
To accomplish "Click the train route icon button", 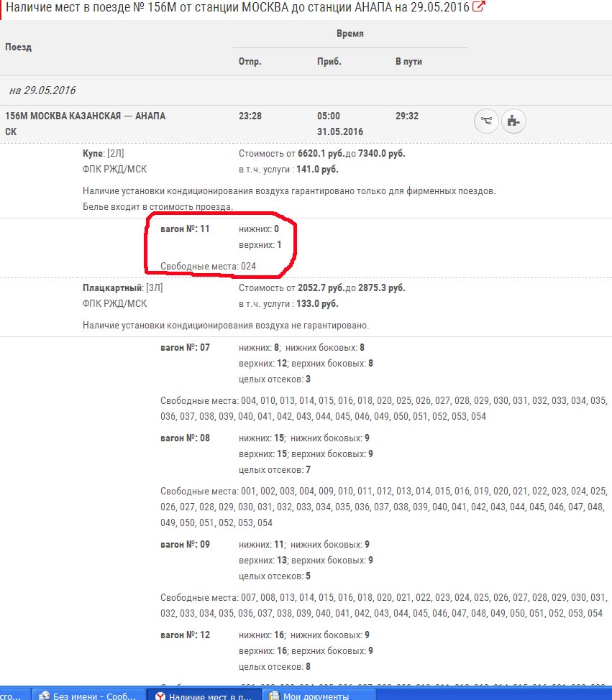I will tap(487, 121).
